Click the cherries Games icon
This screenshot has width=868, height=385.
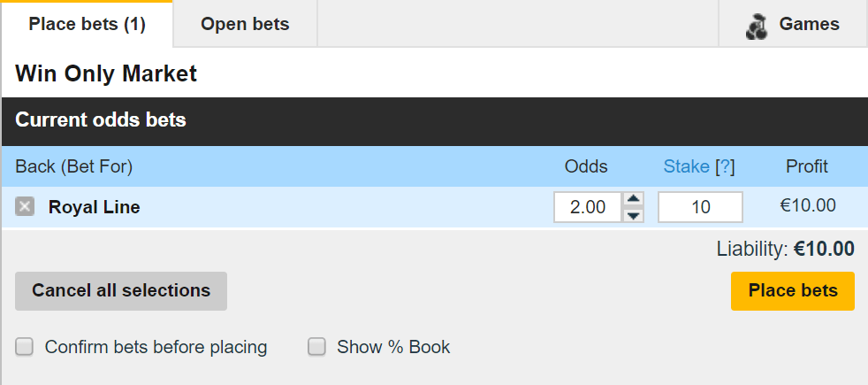(757, 27)
